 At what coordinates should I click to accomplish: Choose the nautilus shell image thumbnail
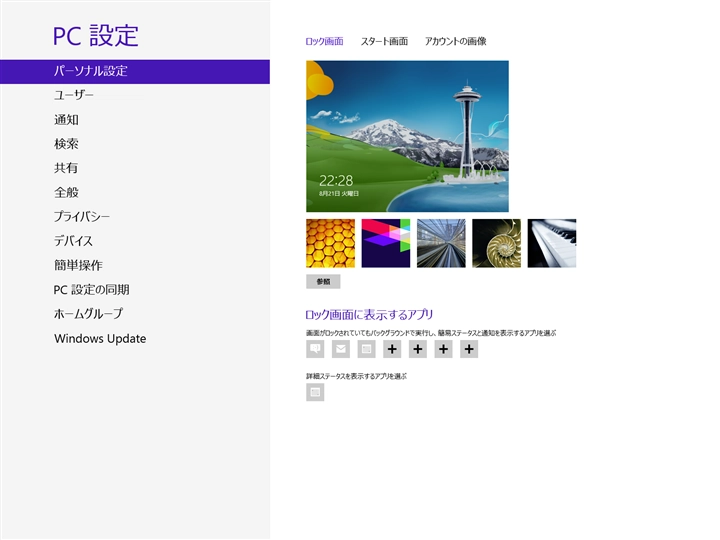496,243
